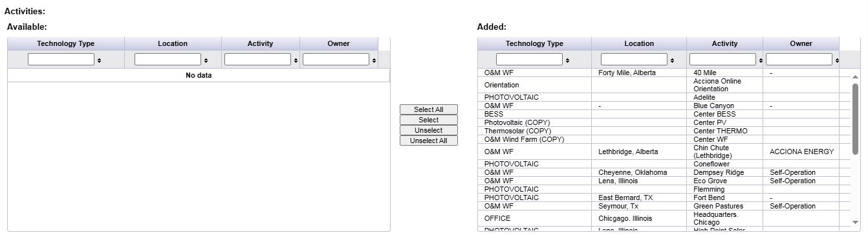Focus the Available Technology Type filter field

[61, 60]
